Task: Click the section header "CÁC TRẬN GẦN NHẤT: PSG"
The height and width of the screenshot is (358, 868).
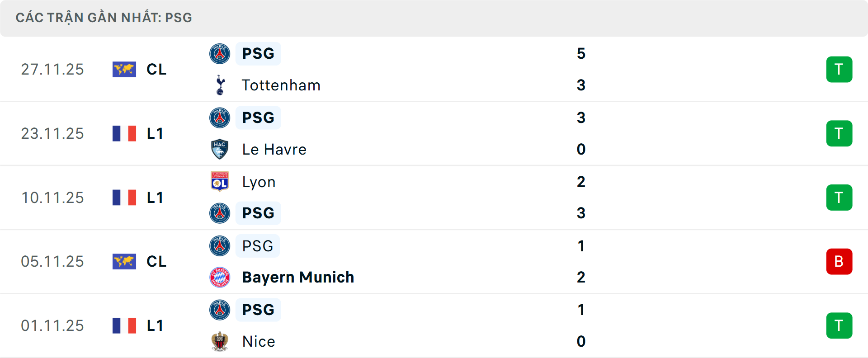Action: (104, 18)
